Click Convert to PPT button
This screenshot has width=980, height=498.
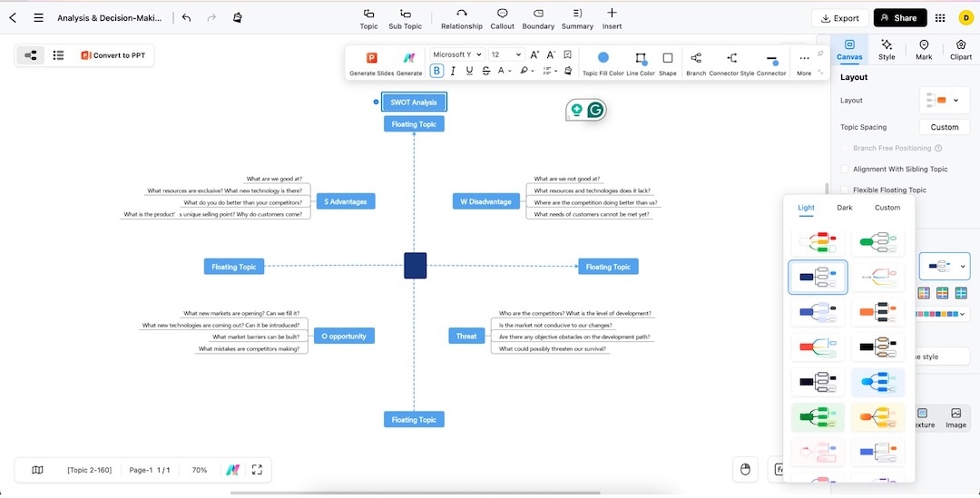click(113, 55)
